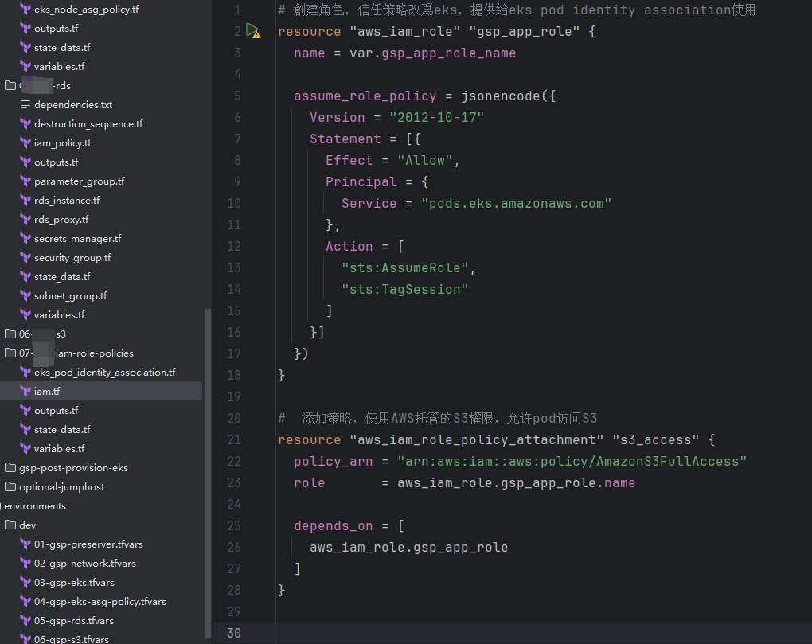Open eks_node_asg_policy.tf in the tree
This screenshot has width=812, height=644.
click(x=86, y=10)
